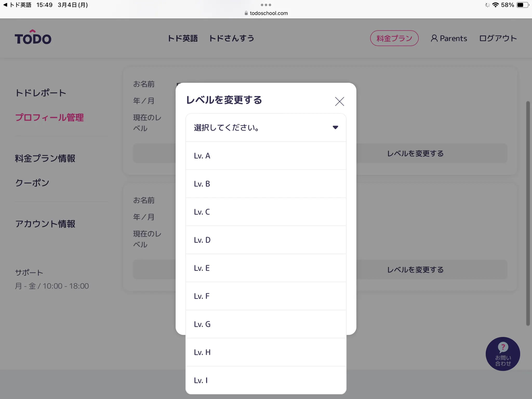Image resolution: width=532 pixels, height=399 pixels.
Task: Close the level change dialog with X
Action: pyautogui.click(x=339, y=101)
